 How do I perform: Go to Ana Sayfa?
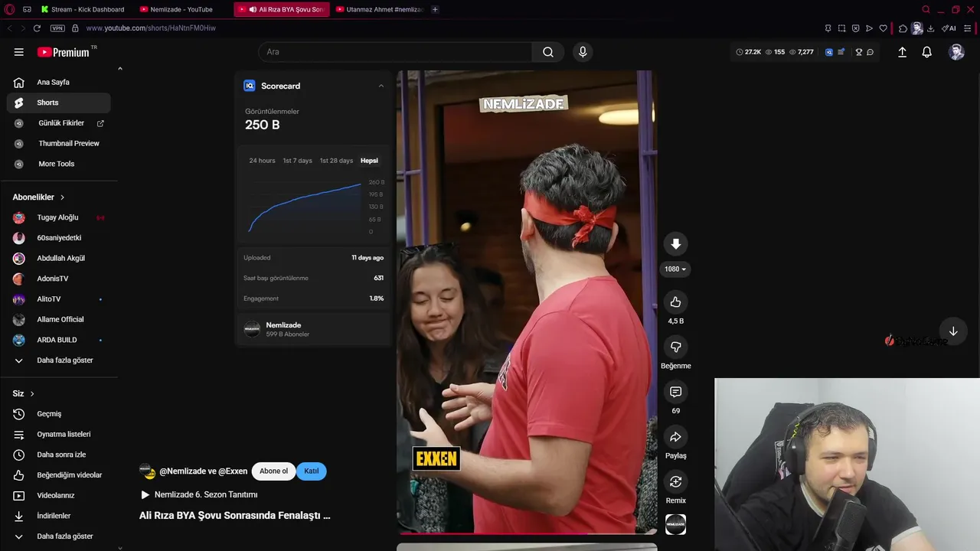pos(58,82)
